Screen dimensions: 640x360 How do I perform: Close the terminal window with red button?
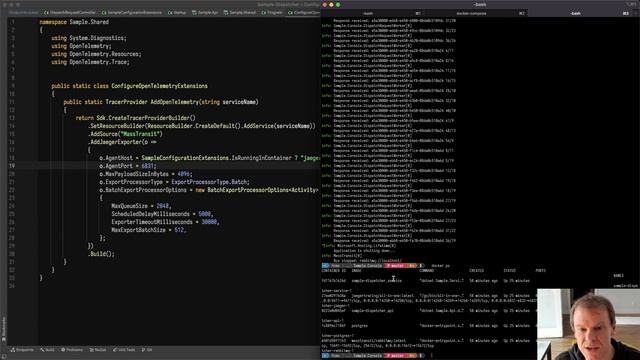pyautogui.click(x=324, y=5)
